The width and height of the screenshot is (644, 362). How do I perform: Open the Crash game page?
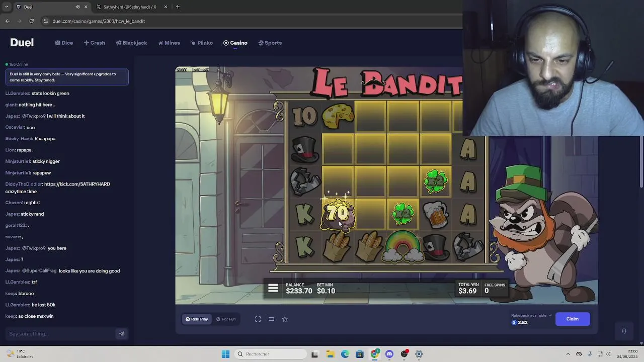95,43
